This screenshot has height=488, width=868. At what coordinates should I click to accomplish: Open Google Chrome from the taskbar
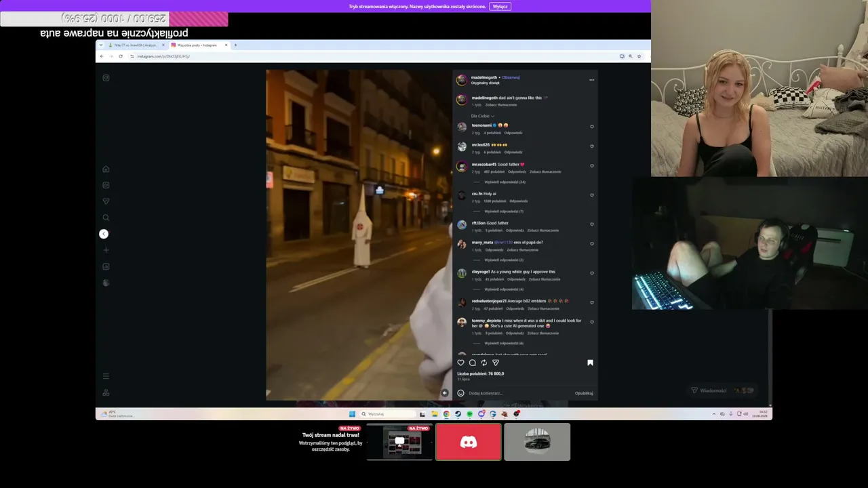[x=446, y=414]
